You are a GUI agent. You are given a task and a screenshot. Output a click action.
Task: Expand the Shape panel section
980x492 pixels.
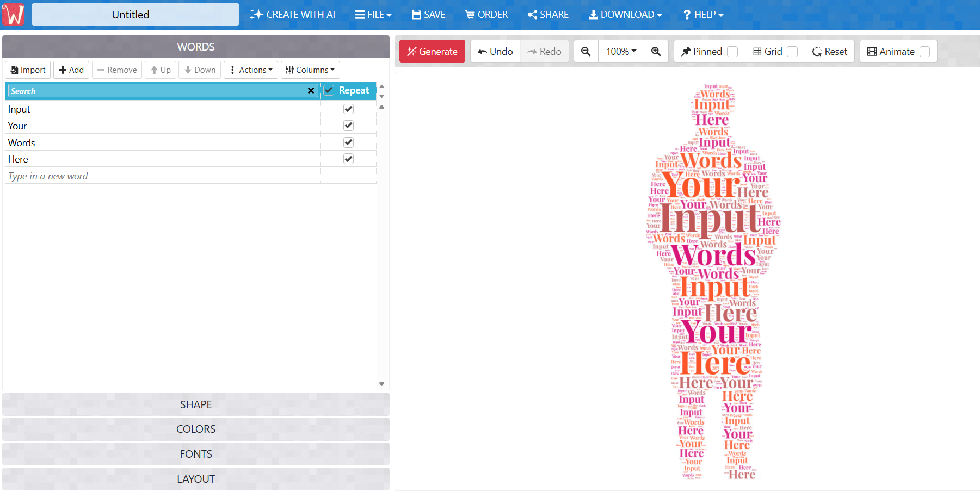click(x=196, y=404)
